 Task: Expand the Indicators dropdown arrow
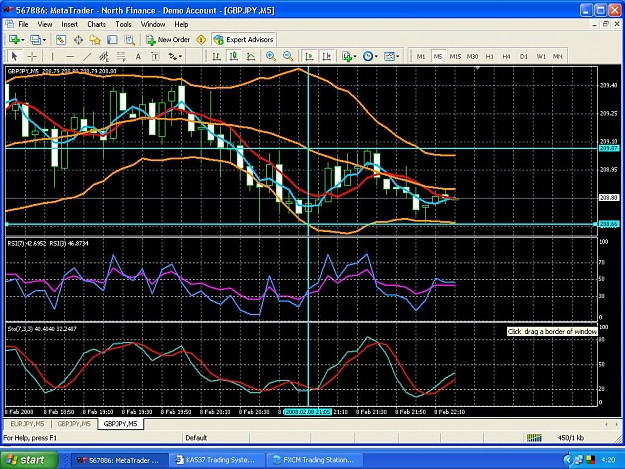[355, 57]
